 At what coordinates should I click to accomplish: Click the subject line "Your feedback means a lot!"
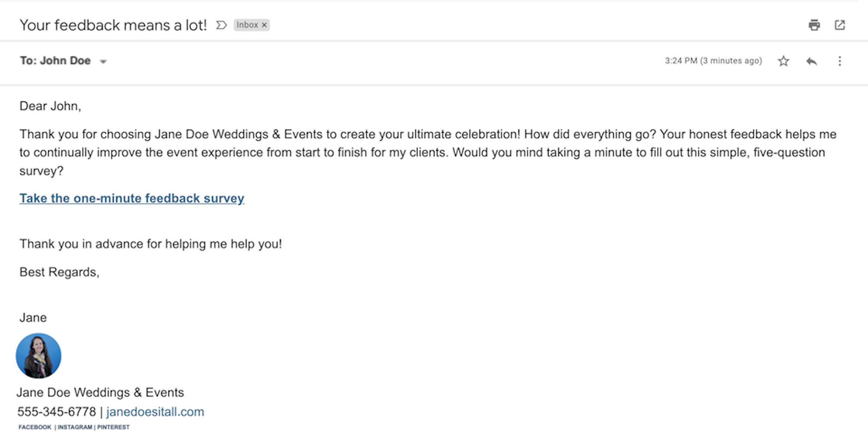[x=113, y=25]
